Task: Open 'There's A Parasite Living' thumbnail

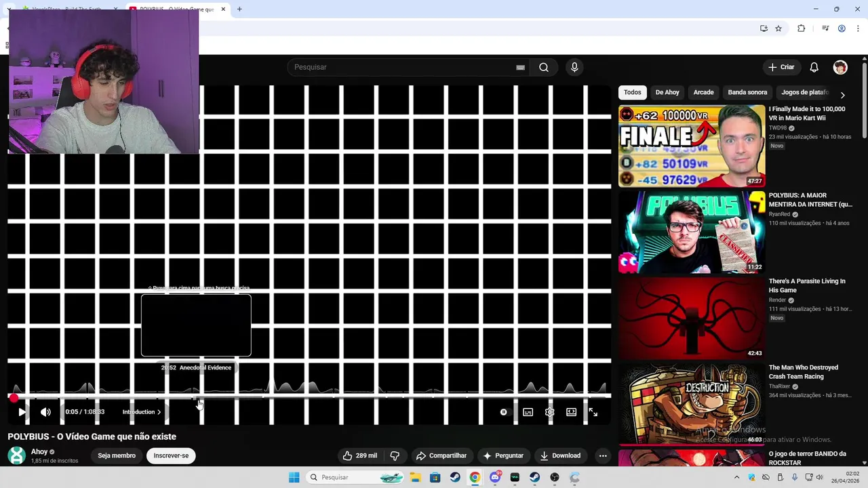Action: coord(692,318)
